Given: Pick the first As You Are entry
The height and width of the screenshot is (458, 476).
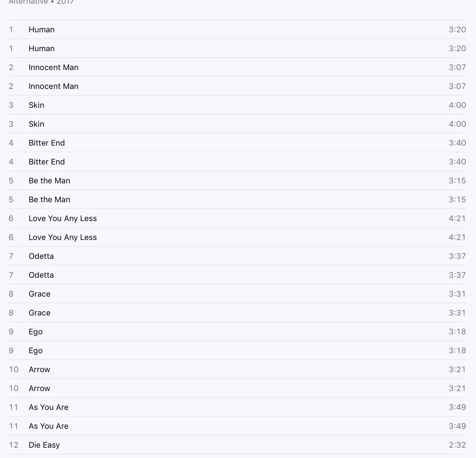Looking at the screenshot, I should [237, 407].
